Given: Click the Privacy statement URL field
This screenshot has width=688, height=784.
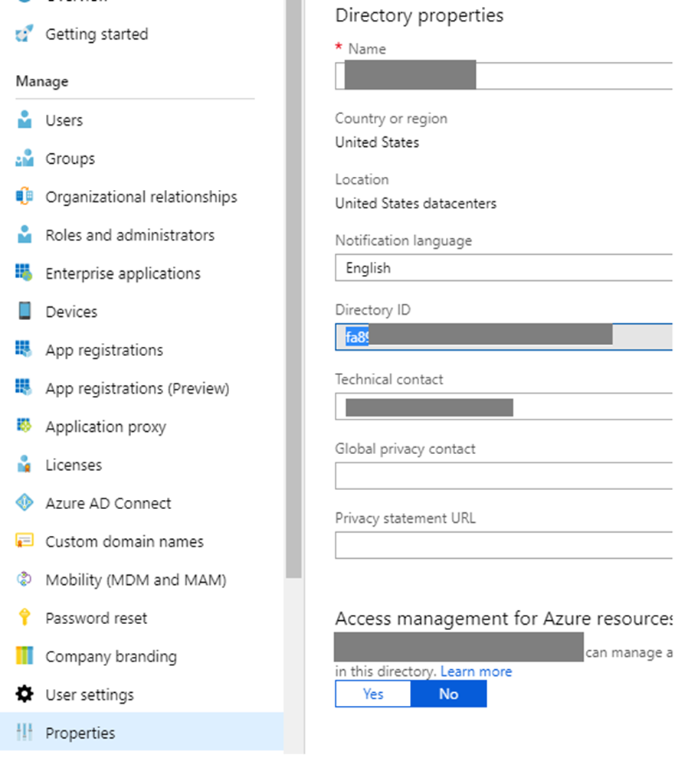Looking at the screenshot, I should [504, 545].
